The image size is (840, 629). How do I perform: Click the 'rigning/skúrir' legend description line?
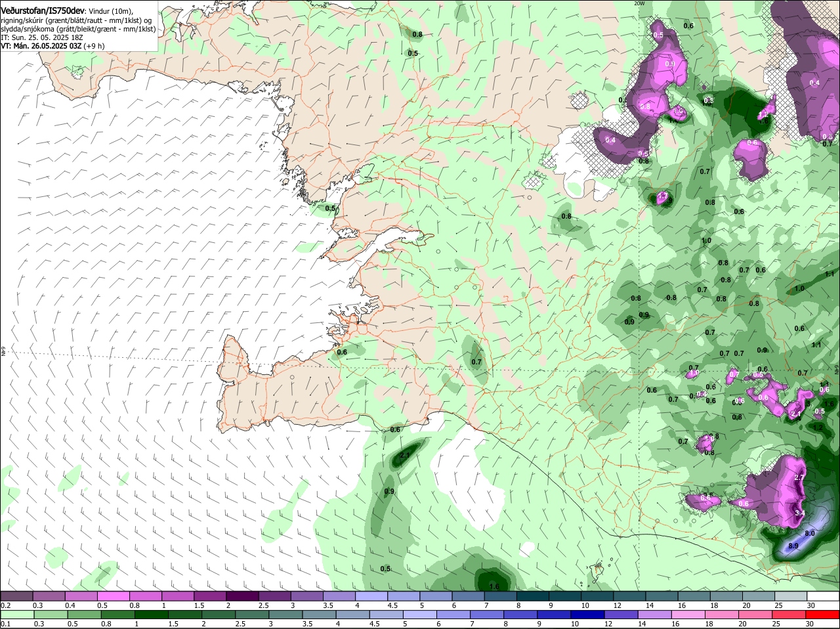tap(76, 20)
